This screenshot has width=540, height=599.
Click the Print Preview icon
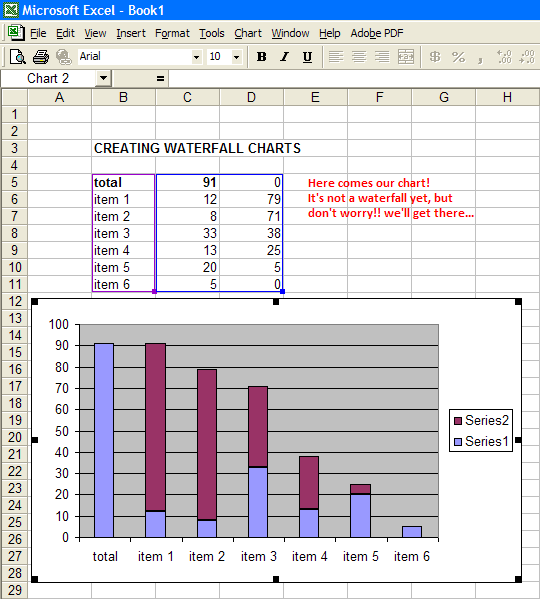pyautogui.click(x=18, y=57)
